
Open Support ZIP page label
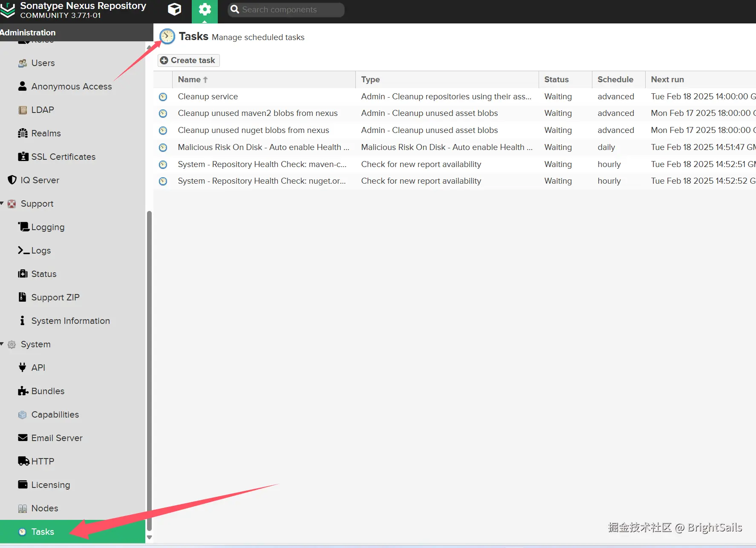tap(55, 297)
